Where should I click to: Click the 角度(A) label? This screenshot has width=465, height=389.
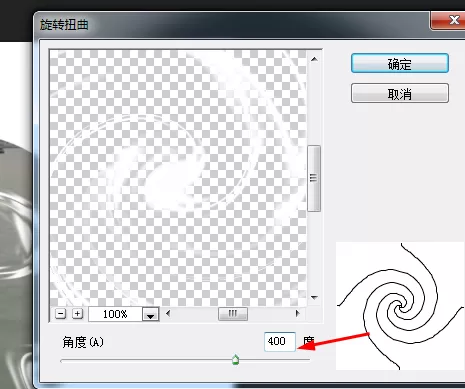[83, 342]
